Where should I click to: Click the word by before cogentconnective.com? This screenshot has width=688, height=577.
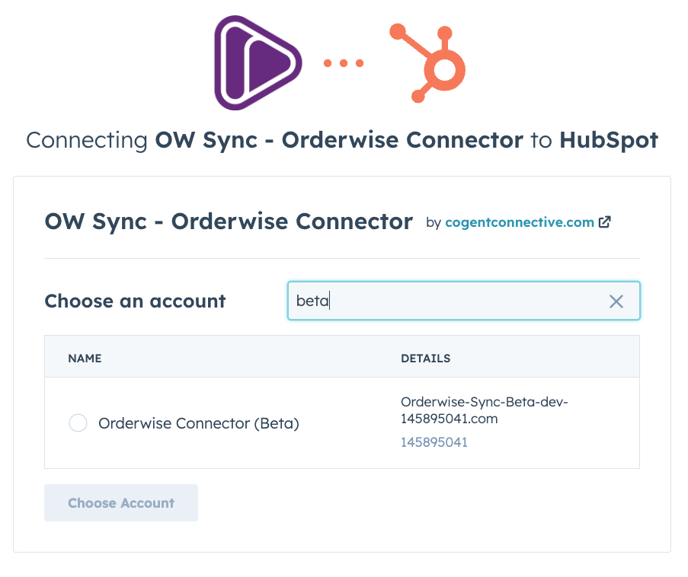(433, 223)
